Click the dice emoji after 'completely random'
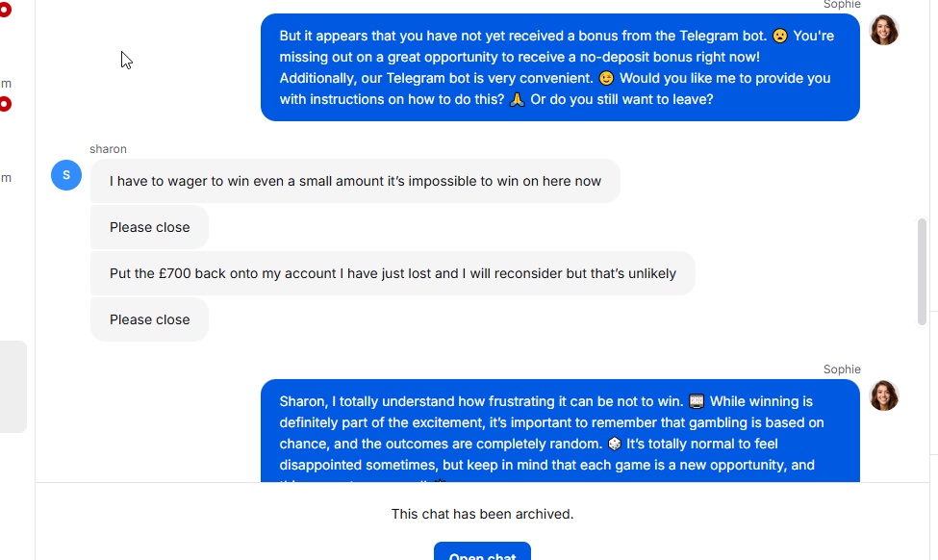938x560 pixels. coord(615,444)
